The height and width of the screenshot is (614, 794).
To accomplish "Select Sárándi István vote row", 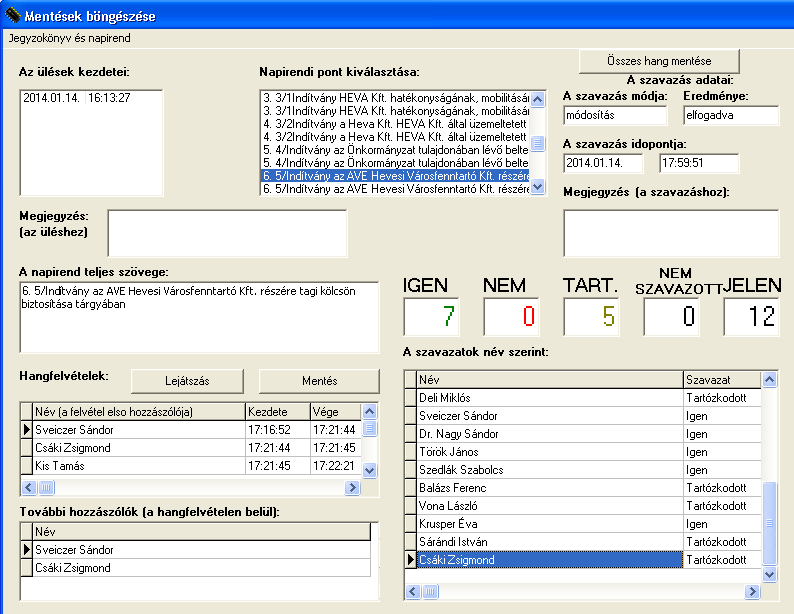I will pyautogui.click(x=583, y=542).
